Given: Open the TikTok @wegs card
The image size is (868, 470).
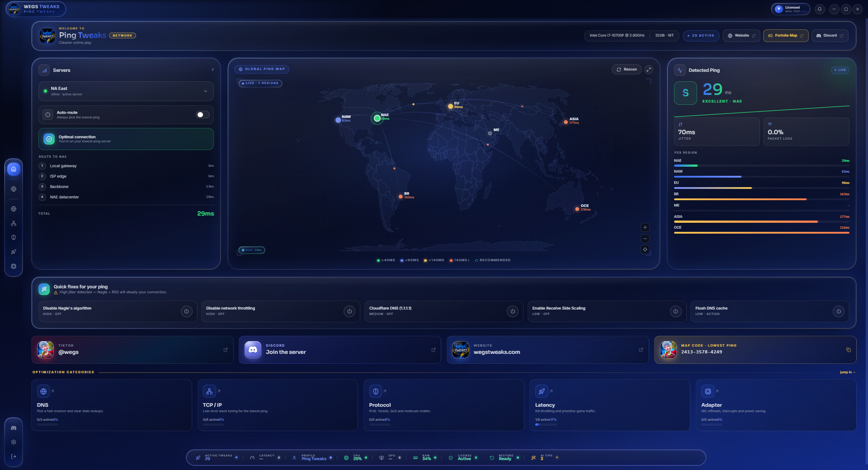Looking at the screenshot, I should (132, 350).
